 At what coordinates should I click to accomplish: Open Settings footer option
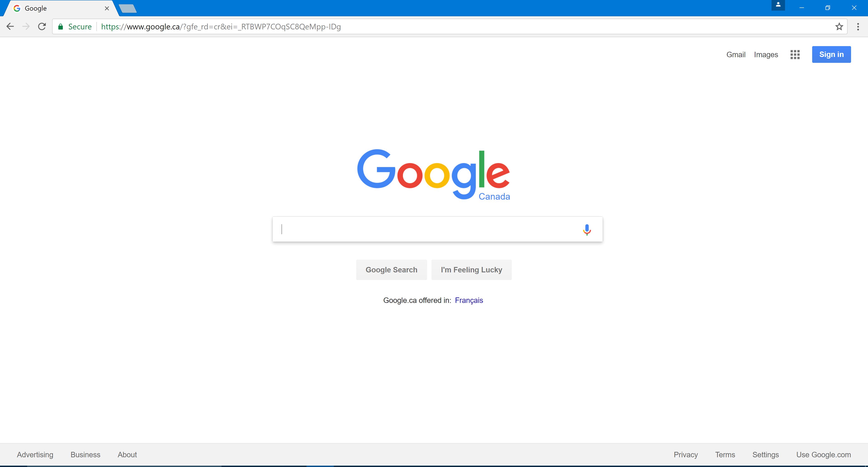pos(765,454)
